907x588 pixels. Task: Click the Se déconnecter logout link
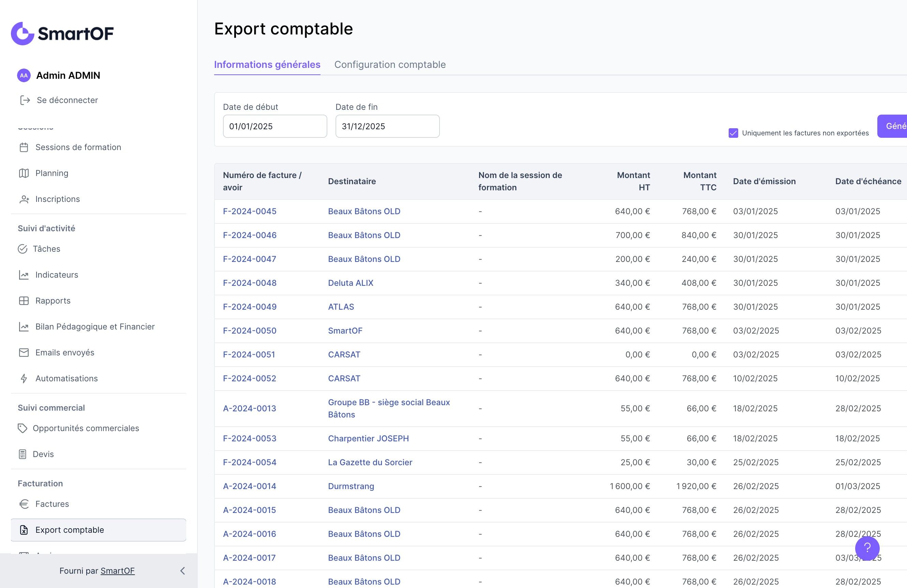click(67, 100)
